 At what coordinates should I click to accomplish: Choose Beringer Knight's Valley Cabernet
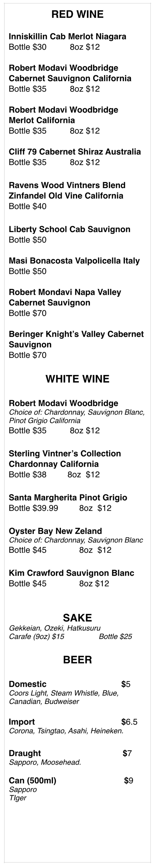click(x=76, y=334)
